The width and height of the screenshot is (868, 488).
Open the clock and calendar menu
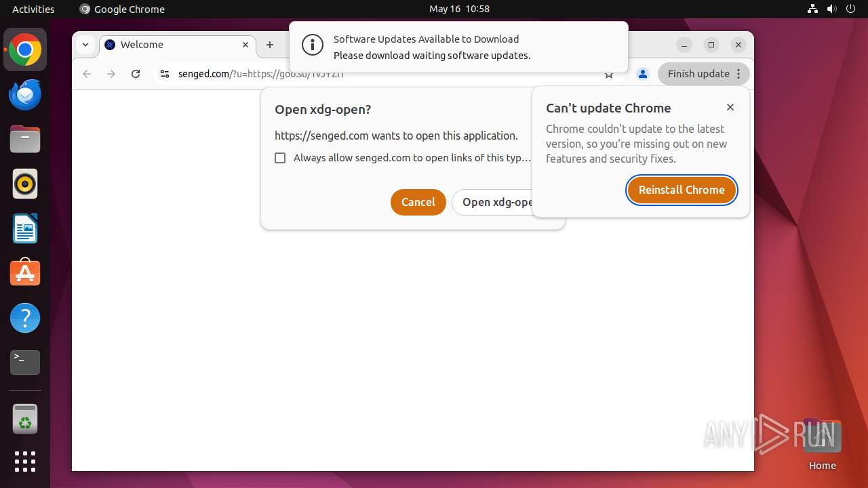(459, 9)
